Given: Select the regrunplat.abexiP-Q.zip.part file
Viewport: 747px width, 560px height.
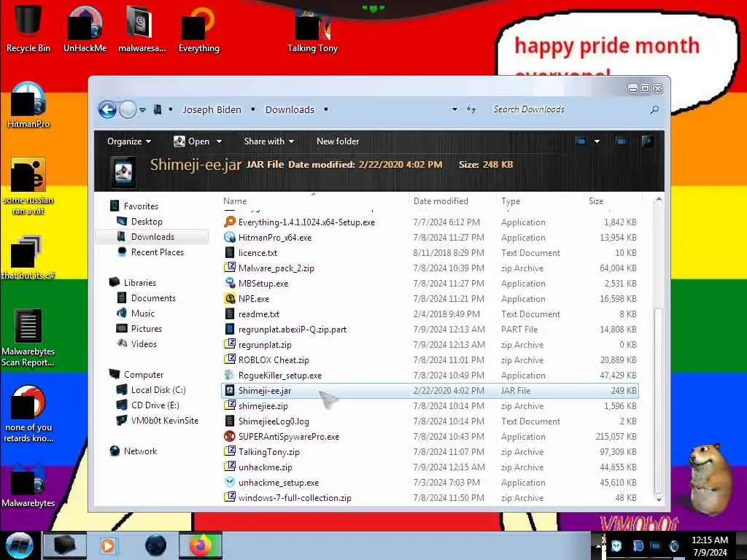Looking at the screenshot, I should (x=430, y=329).
